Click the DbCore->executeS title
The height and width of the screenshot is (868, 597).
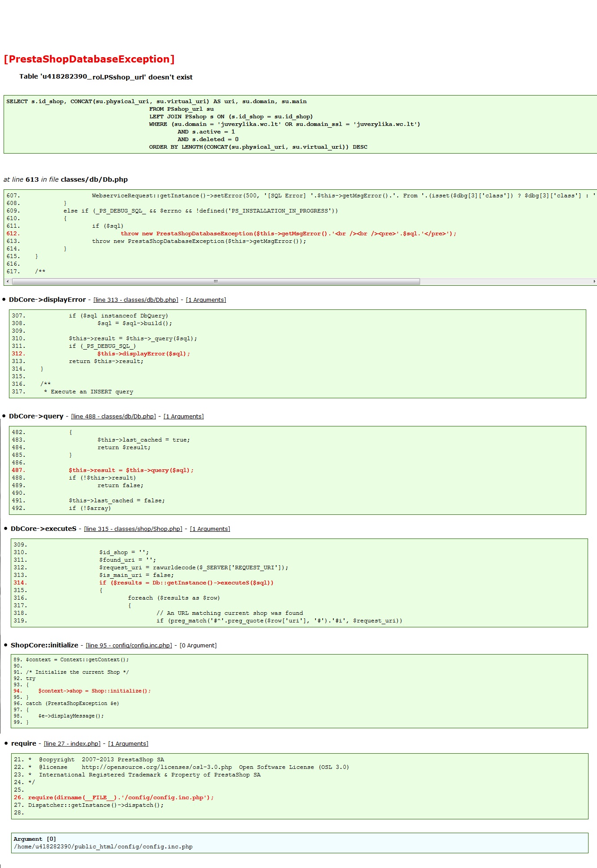pyautogui.click(x=44, y=529)
